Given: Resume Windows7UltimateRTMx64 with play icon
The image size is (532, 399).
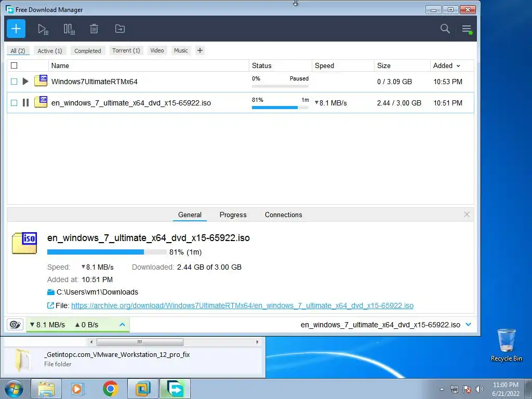Looking at the screenshot, I should click(x=25, y=82).
